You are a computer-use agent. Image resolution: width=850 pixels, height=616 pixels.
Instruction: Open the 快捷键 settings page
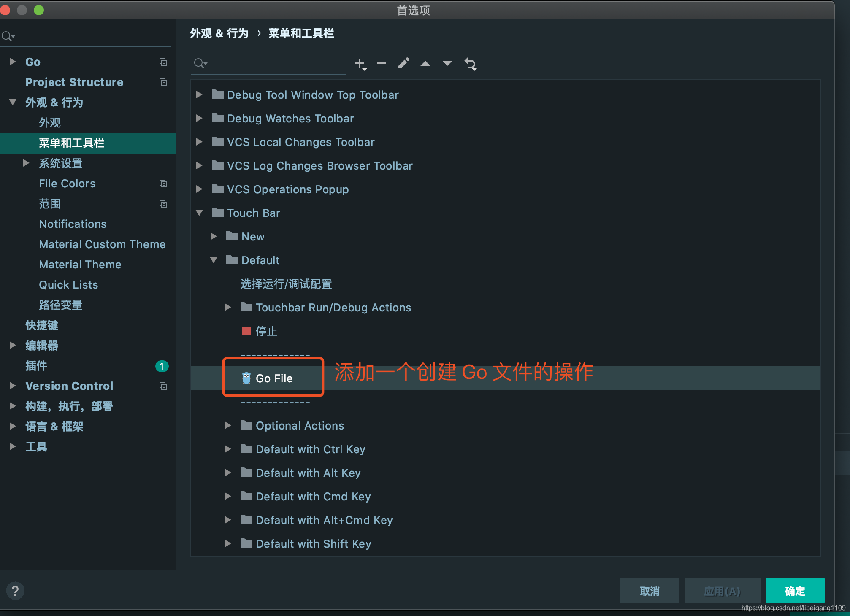click(x=42, y=325)
